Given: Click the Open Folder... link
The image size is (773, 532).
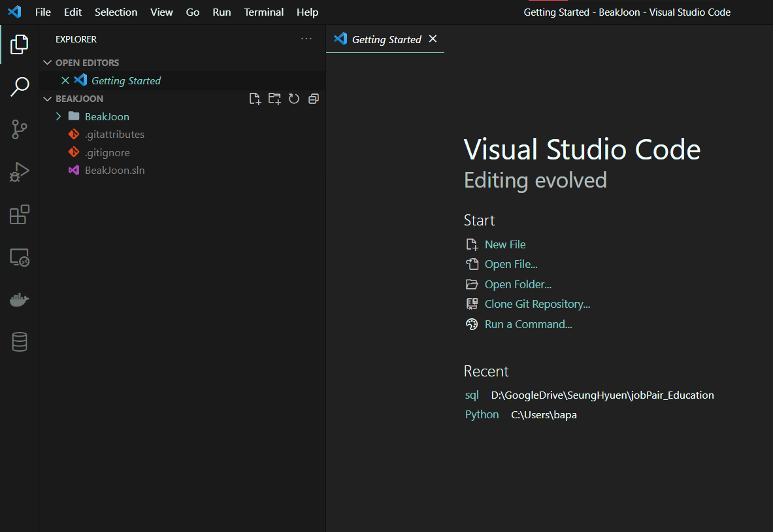Looking at the screenshot, I should (x=518, y=284).
